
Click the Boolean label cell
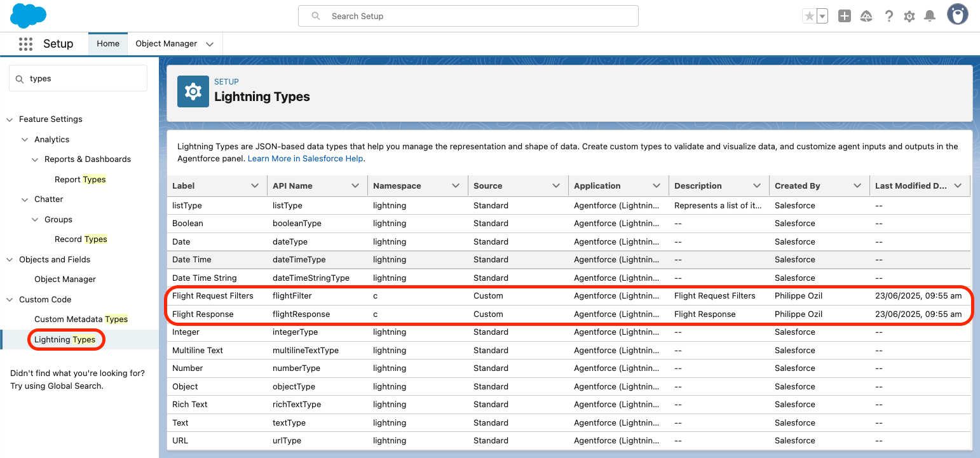[187, 224]
